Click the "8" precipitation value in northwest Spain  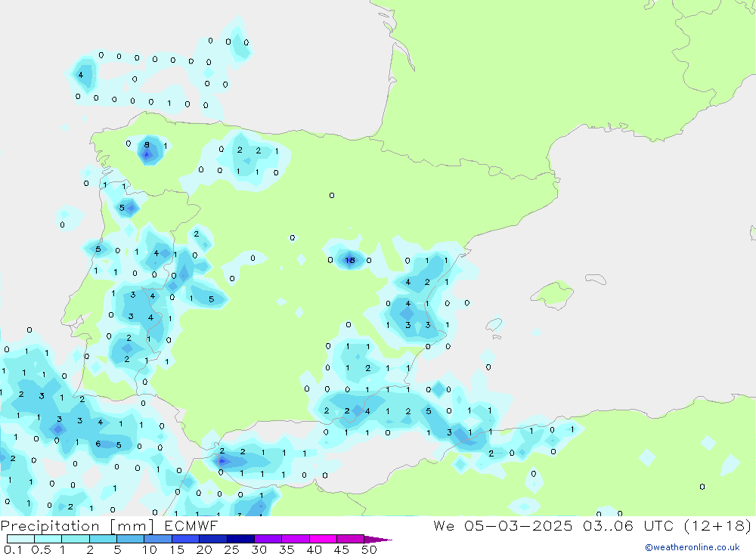(x=147, y=144)
